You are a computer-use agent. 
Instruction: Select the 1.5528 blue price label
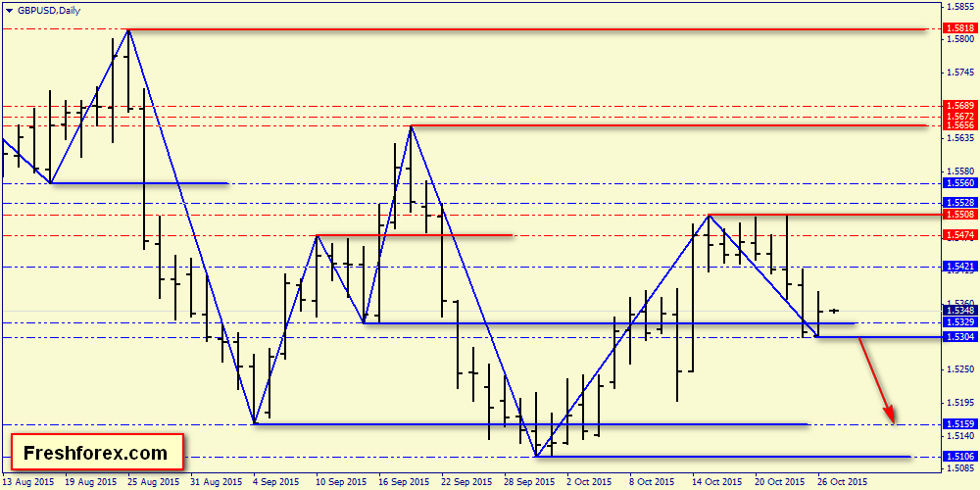[x=959, y=203]
